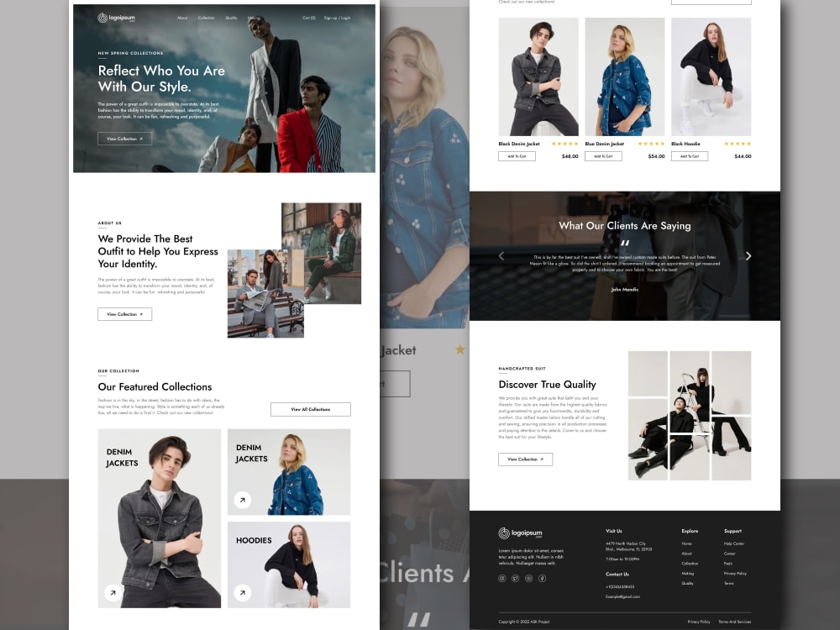The width and height of the screenshot is (840, 630).
Task: Open Quality in the top navigation
Action: point(231,18)
